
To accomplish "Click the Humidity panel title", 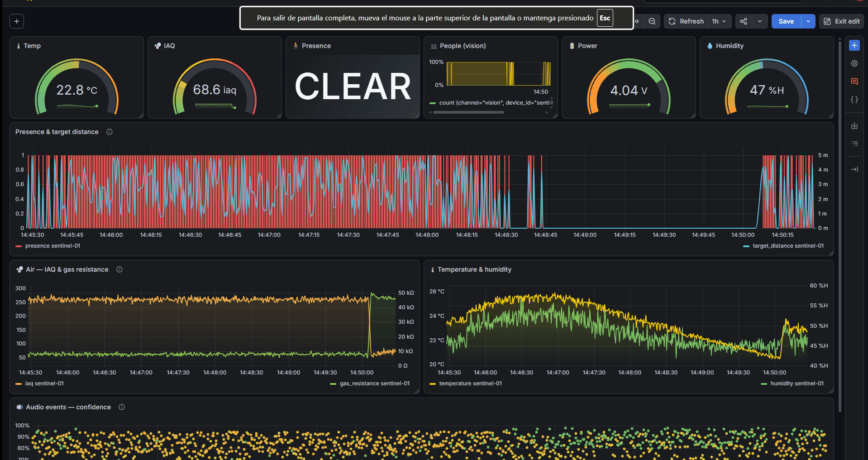I will pos(730,46).
